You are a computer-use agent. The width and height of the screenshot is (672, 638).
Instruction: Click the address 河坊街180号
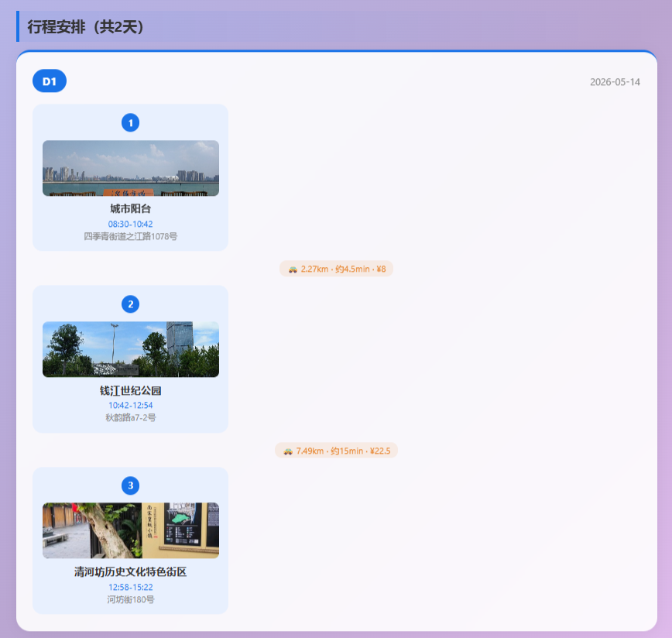(130, 599)
